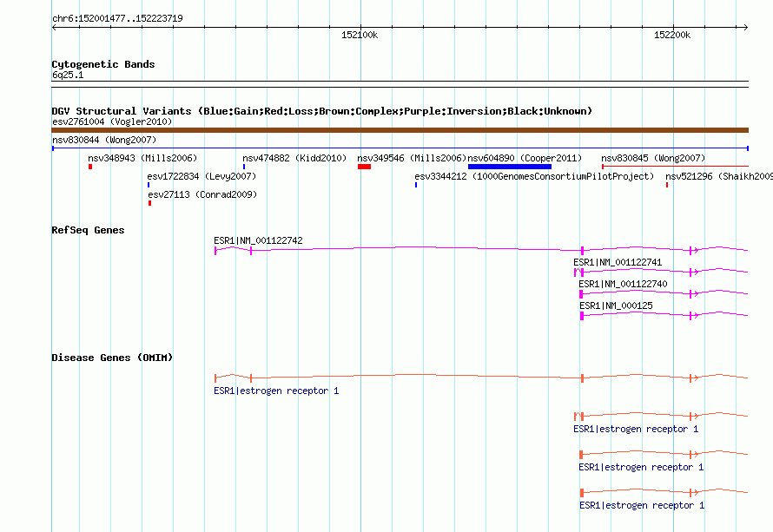Click the ESR1|NM_000125 transcript label

tap(617, 305)
